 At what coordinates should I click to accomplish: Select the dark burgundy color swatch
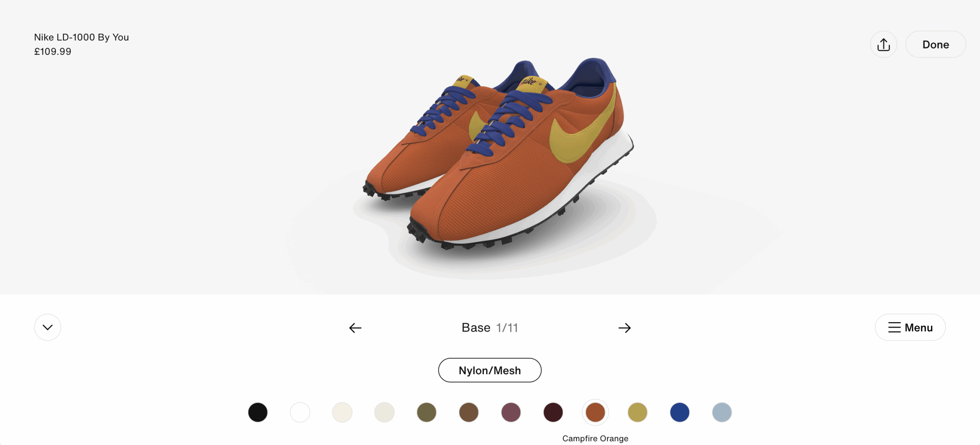click(553, 412)
